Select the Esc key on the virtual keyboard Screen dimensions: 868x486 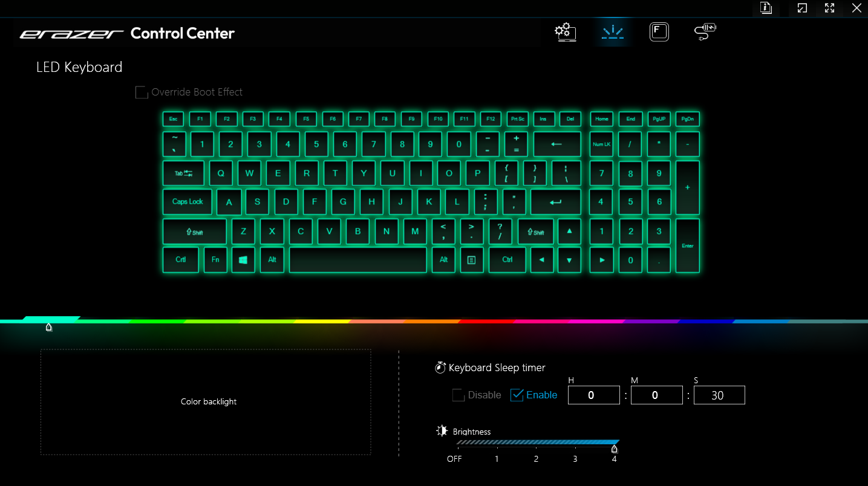[173, 118]
